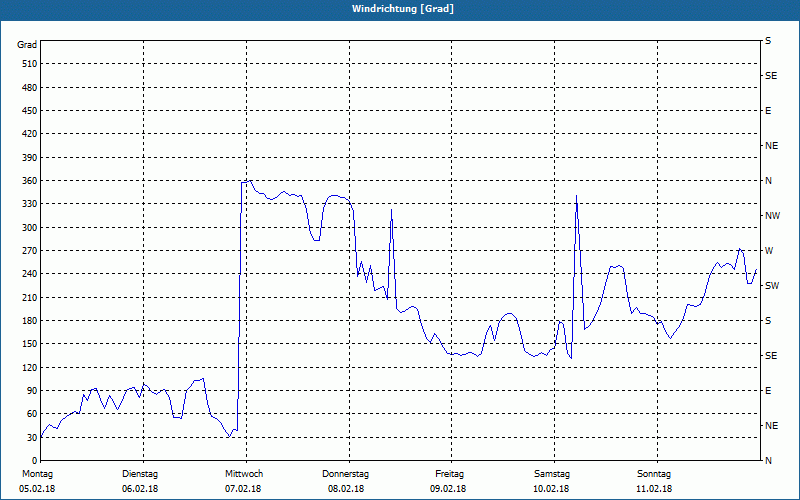Screen dimensions: 800x500
Task: Click the date 09.02.18
Action: pos(448,489)
